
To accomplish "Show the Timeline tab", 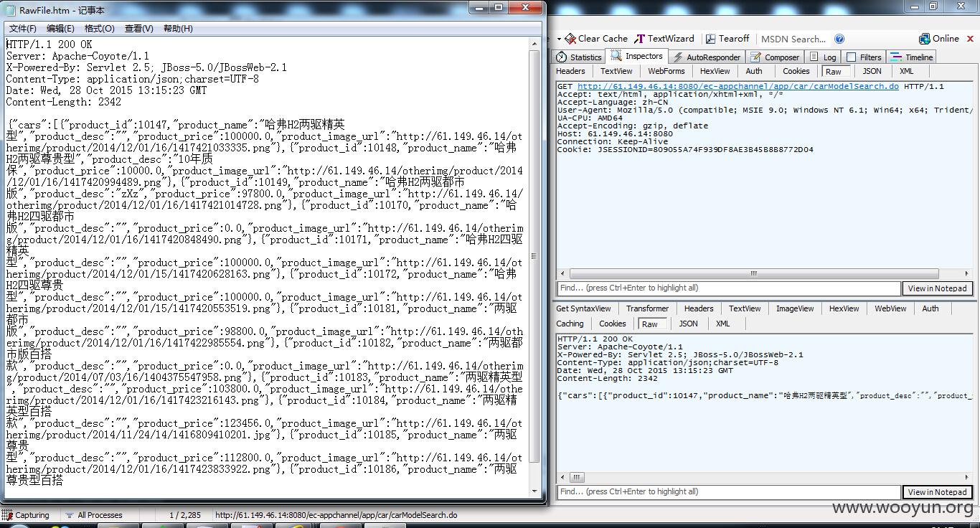I will (x=913, y=57).
